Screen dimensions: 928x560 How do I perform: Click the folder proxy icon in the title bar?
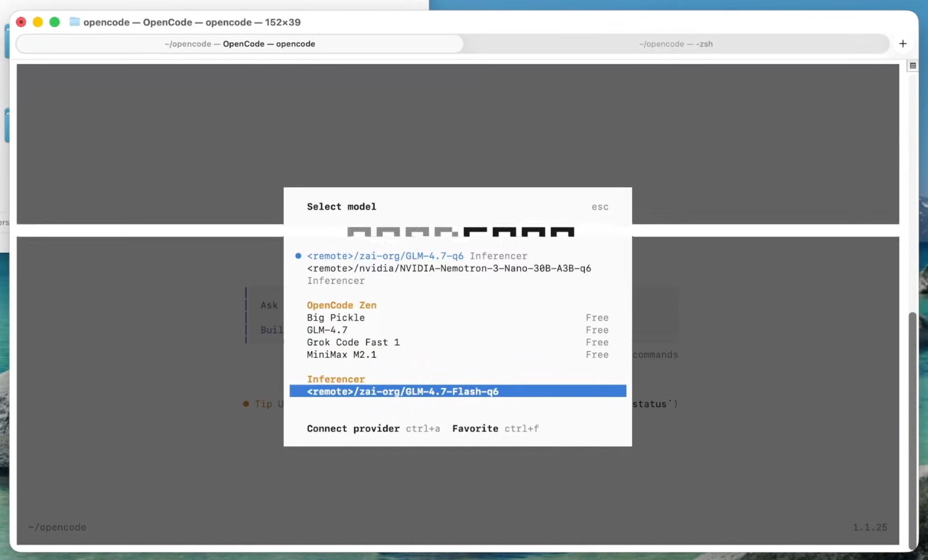[x=75, y=22]
